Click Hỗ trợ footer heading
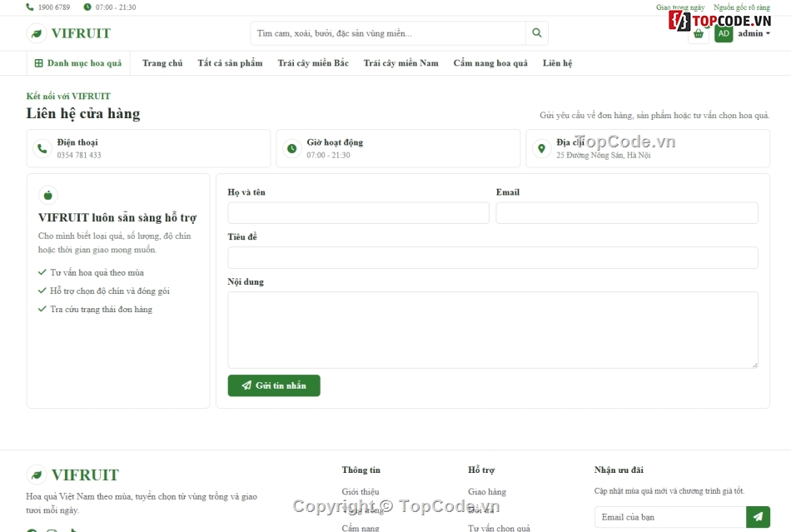791x532 pixels. (x=481, y=470)
